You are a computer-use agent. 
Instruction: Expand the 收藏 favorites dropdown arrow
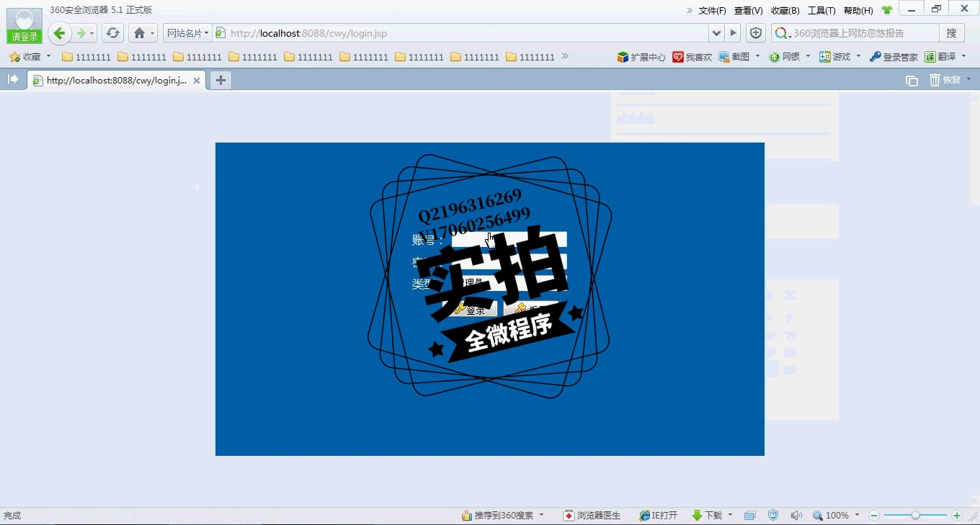[48, 56]
